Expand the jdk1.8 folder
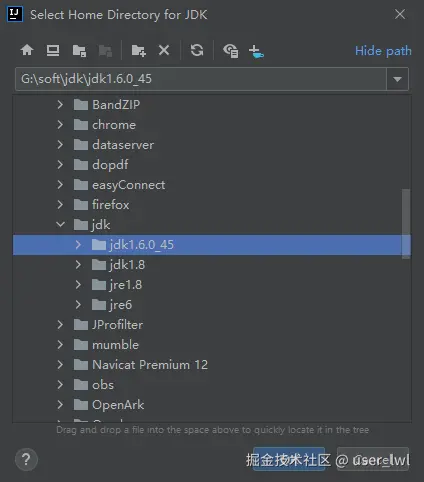 click(78, 265)
